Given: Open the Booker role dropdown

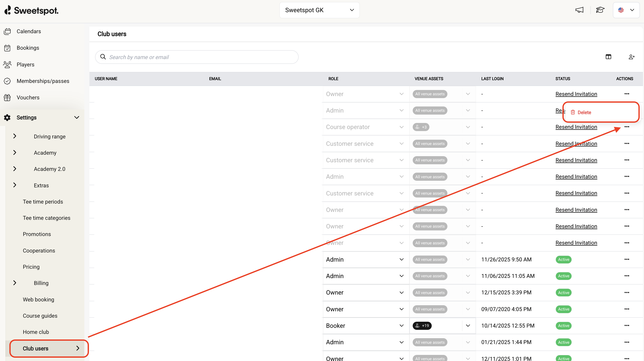Looking at the screenshot, I should click(365, 326).
